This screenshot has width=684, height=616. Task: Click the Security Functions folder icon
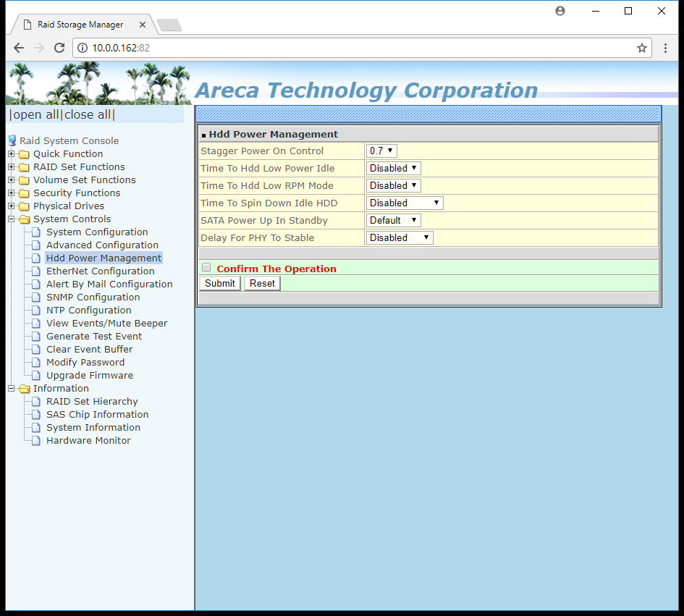pos(25,193)
